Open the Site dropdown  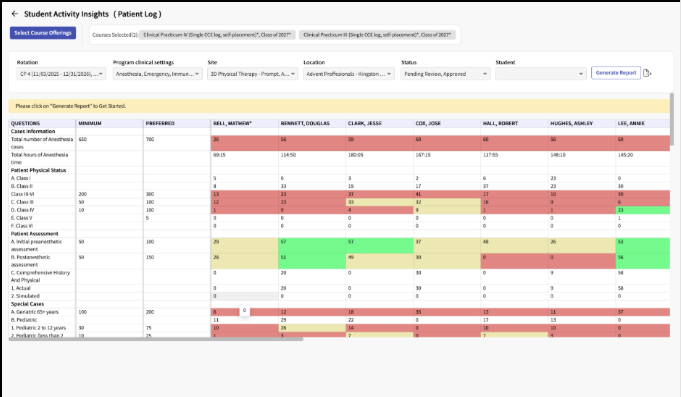pyautogui.click(x=253, y=74)
